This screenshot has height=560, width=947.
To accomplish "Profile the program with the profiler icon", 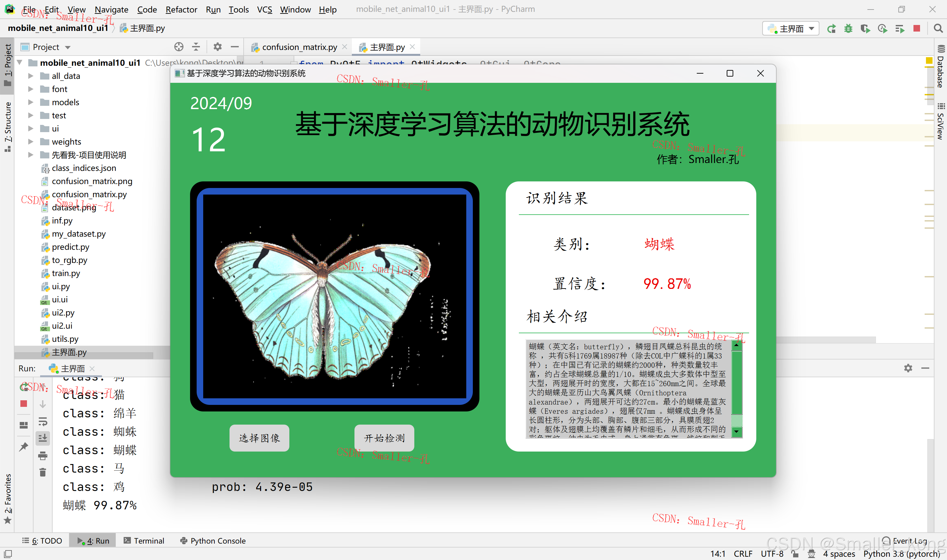I will click(882, 29).
